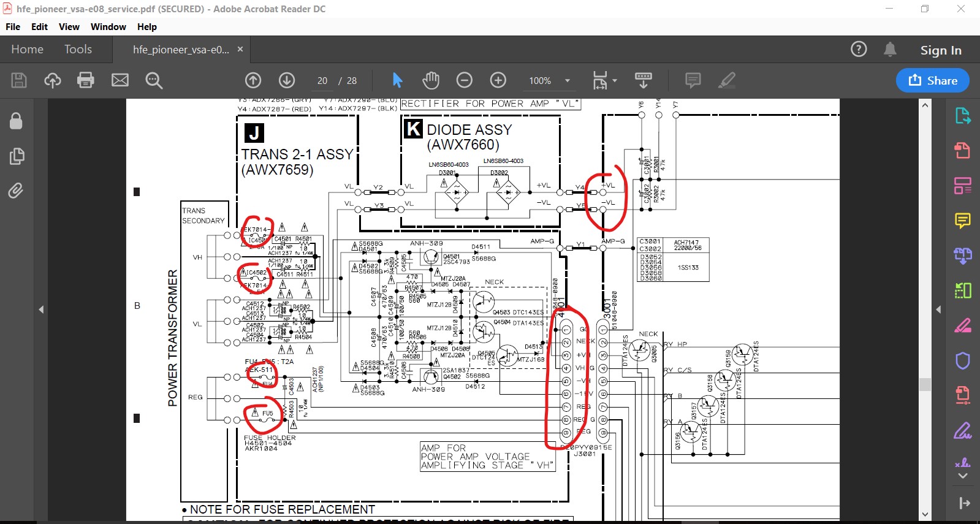Close the hfe_pioneer document tab
This screenshot has height=524, width=980.
240,49
